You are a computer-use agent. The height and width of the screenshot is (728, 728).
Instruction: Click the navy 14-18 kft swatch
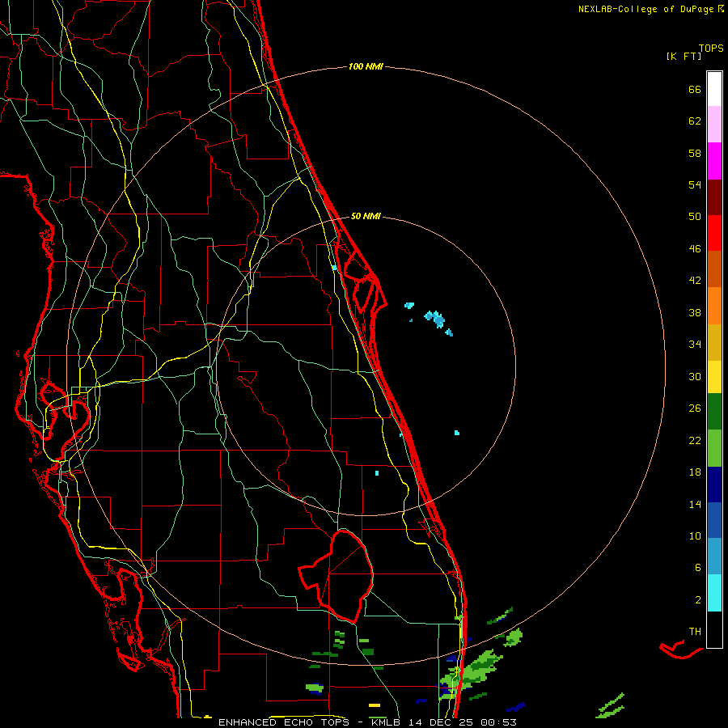click(x=714, y=485)
